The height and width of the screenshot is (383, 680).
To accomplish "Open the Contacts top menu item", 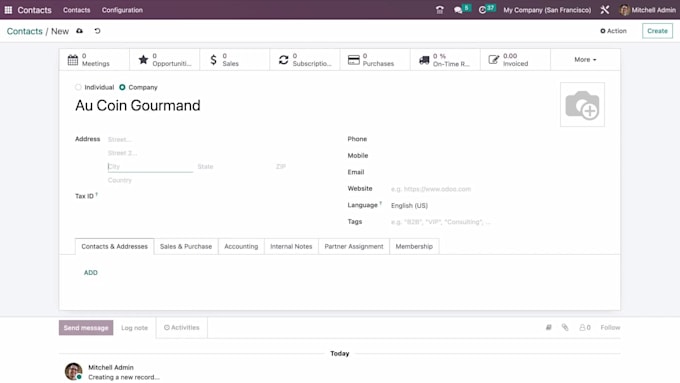I will (76, 10).
